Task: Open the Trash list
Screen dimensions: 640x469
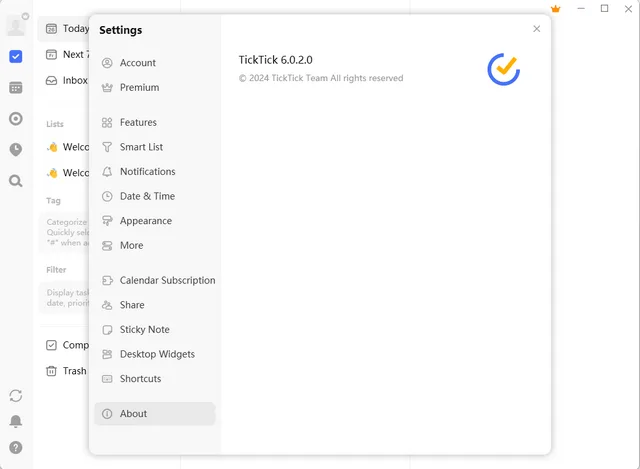Action: pos(64,371)
